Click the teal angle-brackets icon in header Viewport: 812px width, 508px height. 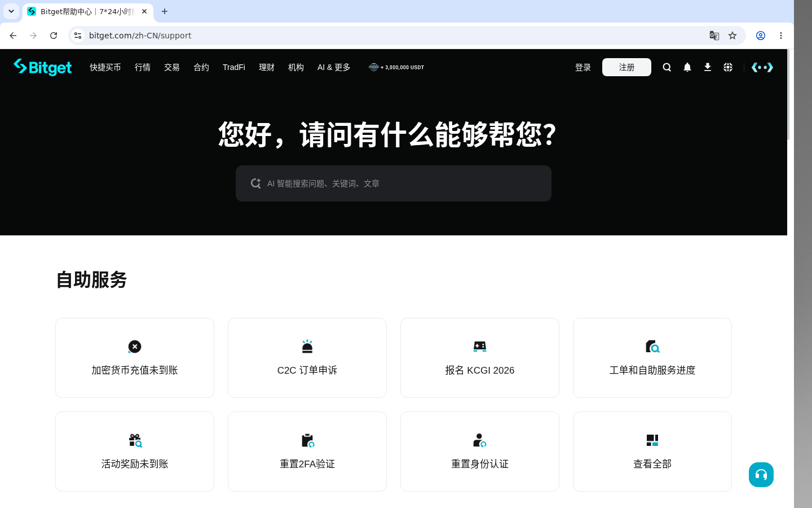click(x=762, y=67)
